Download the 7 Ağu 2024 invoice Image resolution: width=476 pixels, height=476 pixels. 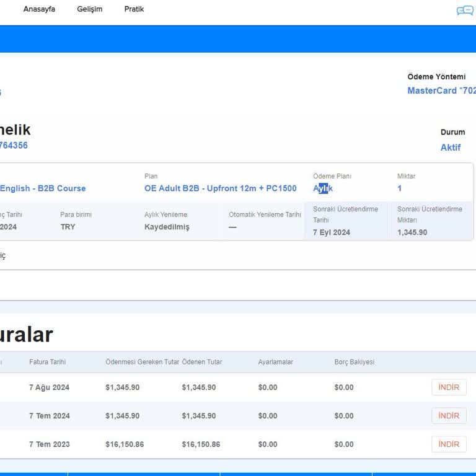(x=449, y=387)
